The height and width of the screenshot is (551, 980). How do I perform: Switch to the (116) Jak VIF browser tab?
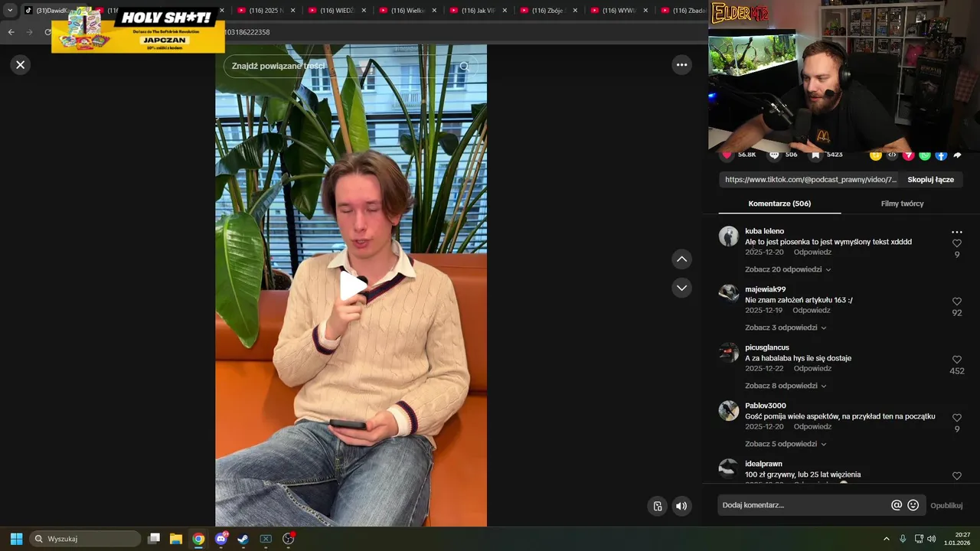[x=477, y=11]
